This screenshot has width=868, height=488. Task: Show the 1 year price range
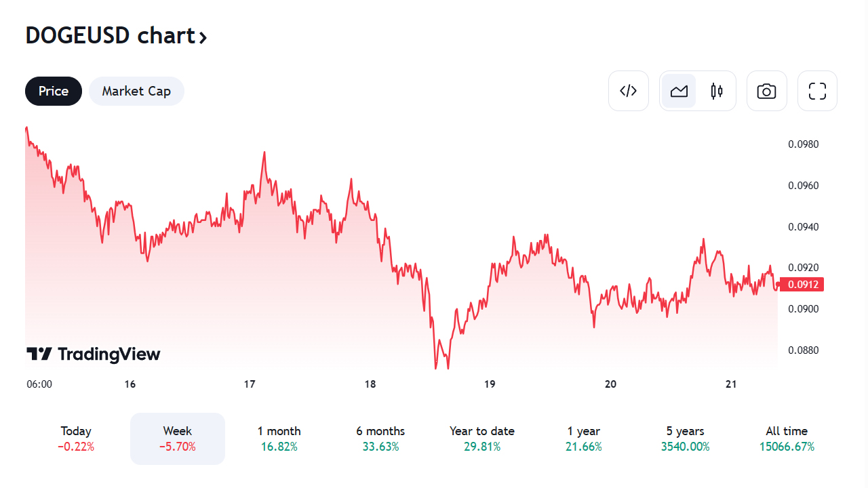point(584,439)
